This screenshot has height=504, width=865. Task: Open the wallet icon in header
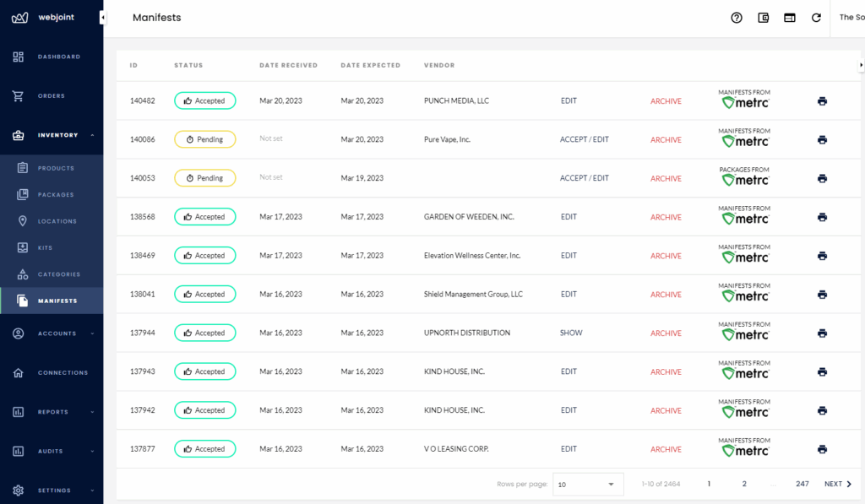point(764,18)
